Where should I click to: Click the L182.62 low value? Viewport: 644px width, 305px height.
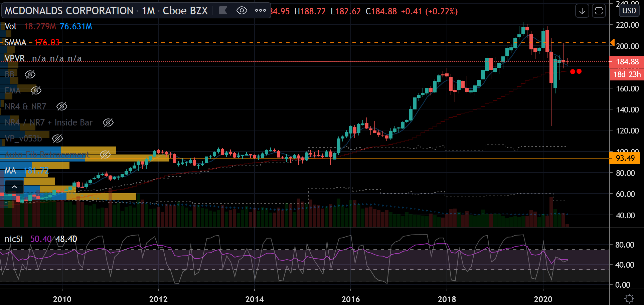[x=346, y=11]
